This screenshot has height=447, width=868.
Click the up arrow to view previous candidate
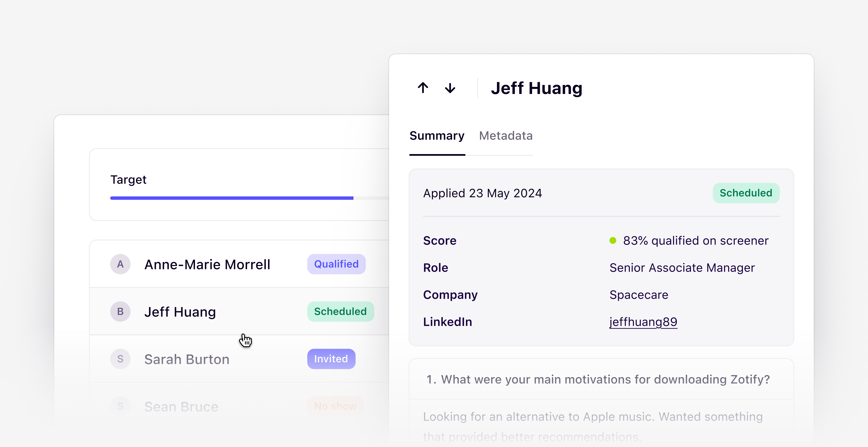(423, 88)
